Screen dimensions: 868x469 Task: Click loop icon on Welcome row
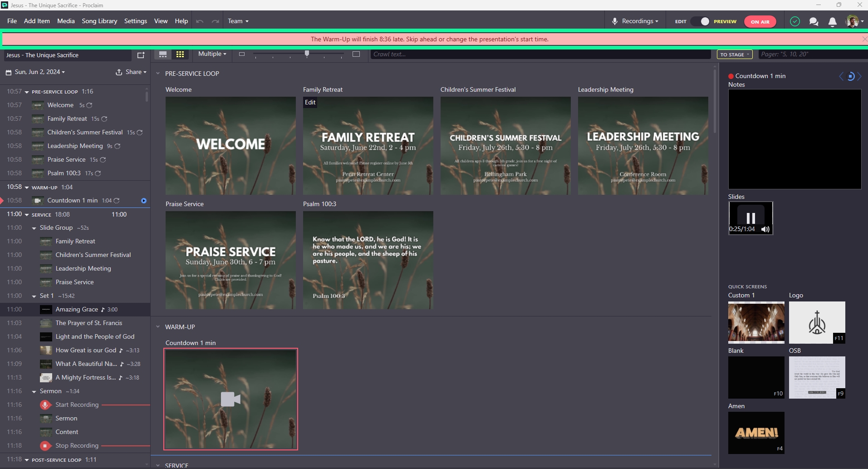(89, 105)
